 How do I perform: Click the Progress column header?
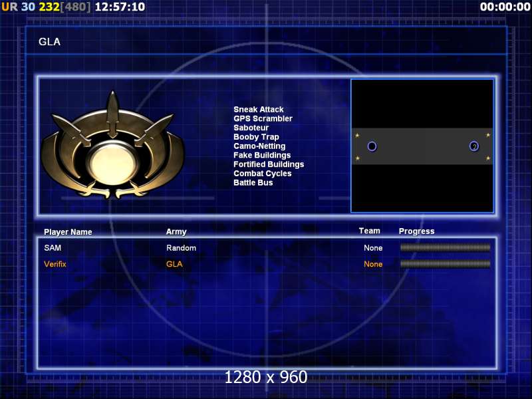pos(417,231)
